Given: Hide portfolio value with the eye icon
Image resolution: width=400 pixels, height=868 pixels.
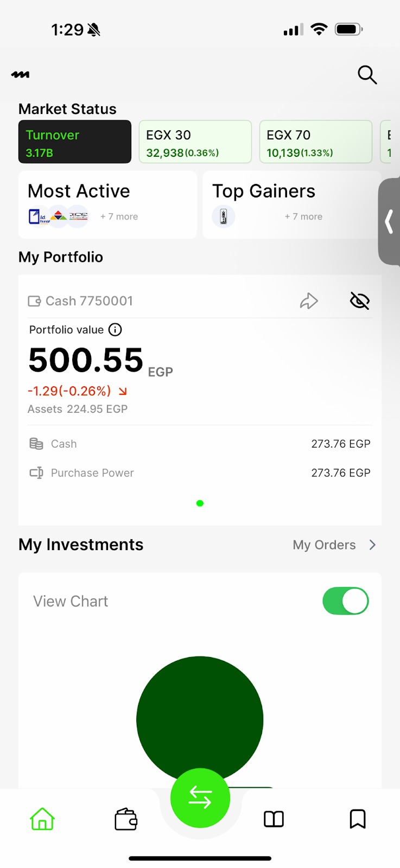Looking at the screenshot, I should (x=359, y=301).
